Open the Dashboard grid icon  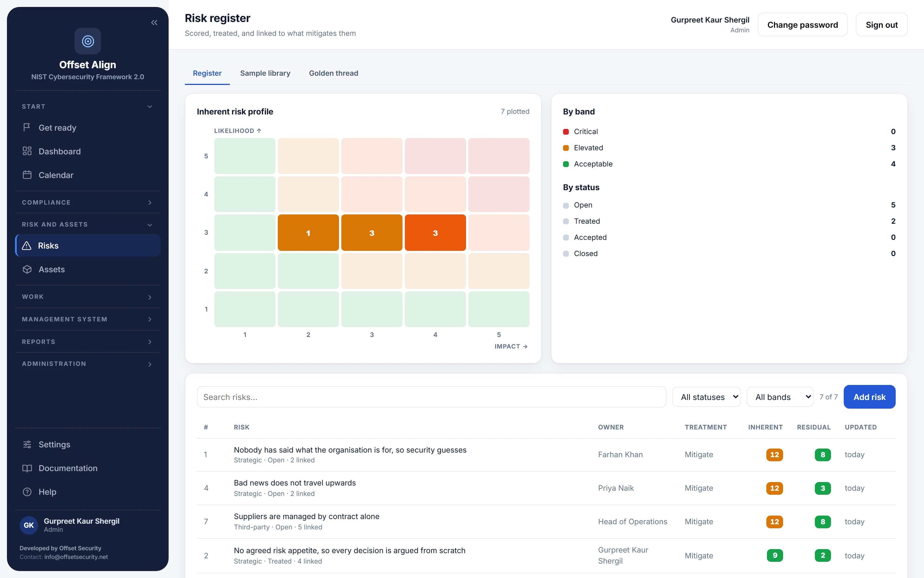[x=27, y=151]
